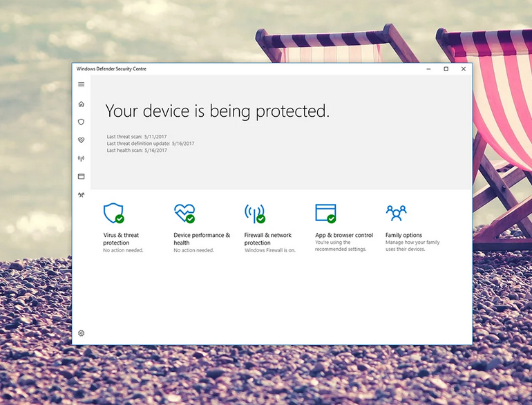
Task: Click the 'You're using the recommended settings.' text
Action: (x=341, y=245)
